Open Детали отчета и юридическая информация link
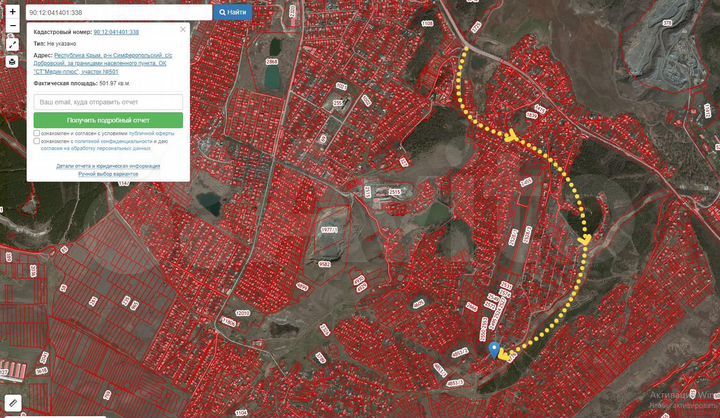The width and height of the screenshot is (720, 418). 108,166
